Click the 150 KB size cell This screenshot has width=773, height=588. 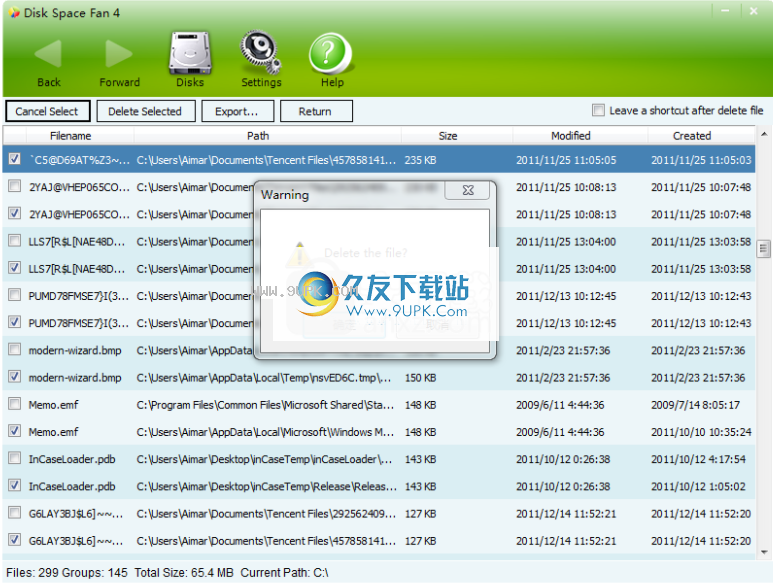click(421, 378)
